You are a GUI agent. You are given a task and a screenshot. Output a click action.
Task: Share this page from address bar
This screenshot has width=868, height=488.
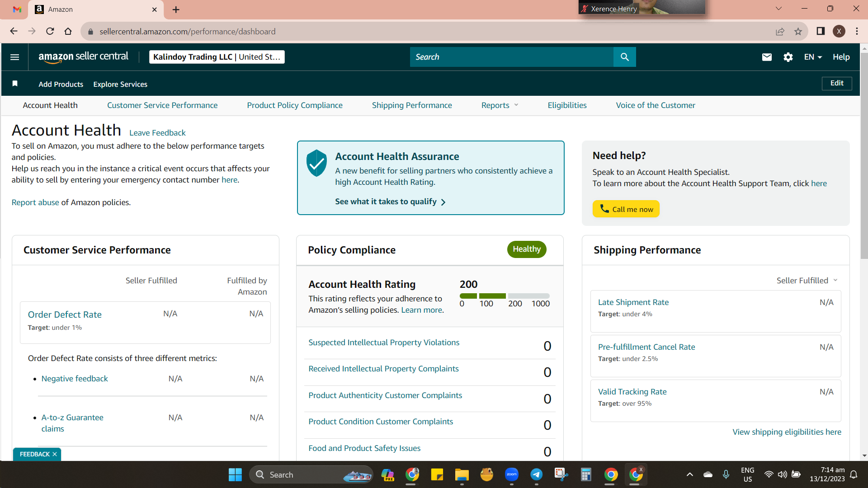click(x=780, y=31)
